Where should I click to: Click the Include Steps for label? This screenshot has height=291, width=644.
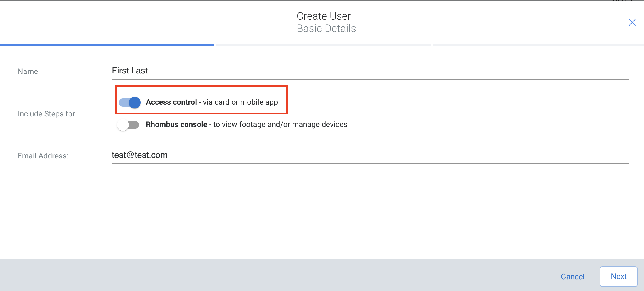click(47, 114)
